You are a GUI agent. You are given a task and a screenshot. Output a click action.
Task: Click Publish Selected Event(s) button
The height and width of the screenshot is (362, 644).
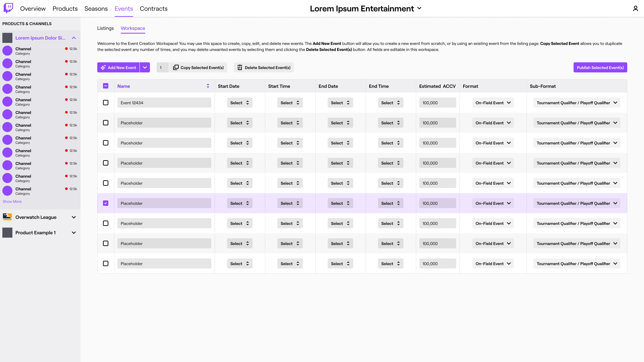point(600,67)
